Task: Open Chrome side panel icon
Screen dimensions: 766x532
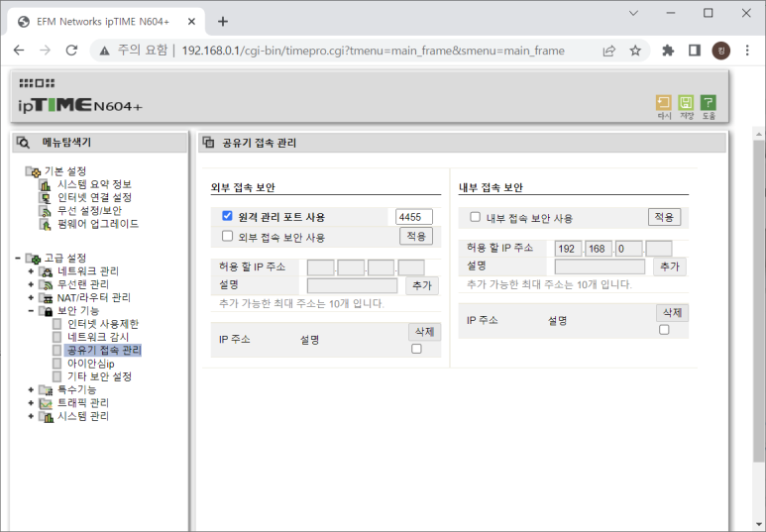Action: (695, 51)
